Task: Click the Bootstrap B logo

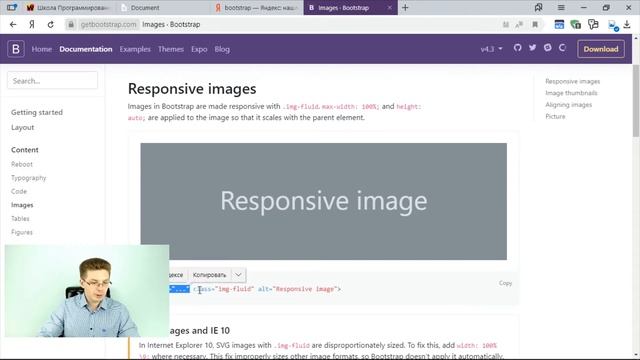Action: coord(16,49)
